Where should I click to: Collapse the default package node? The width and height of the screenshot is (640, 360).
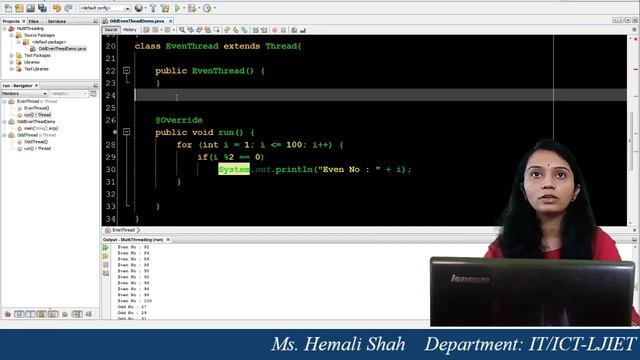coord(18,42)
